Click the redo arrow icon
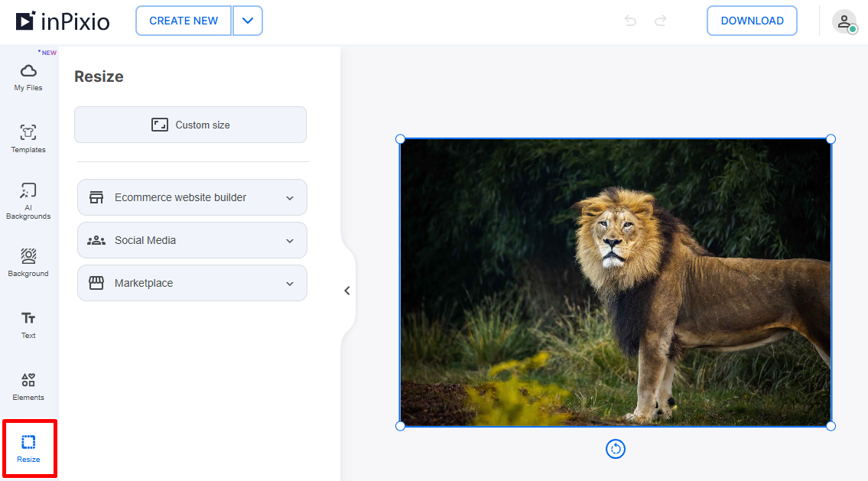Image resolution: width=868 pixels, height=481 pixels. [661, 21]
